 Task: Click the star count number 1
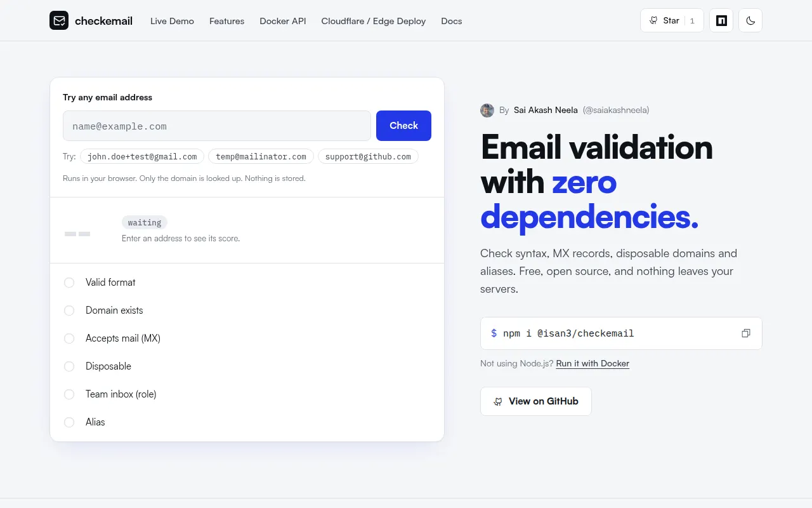click(x=692, y=21)
